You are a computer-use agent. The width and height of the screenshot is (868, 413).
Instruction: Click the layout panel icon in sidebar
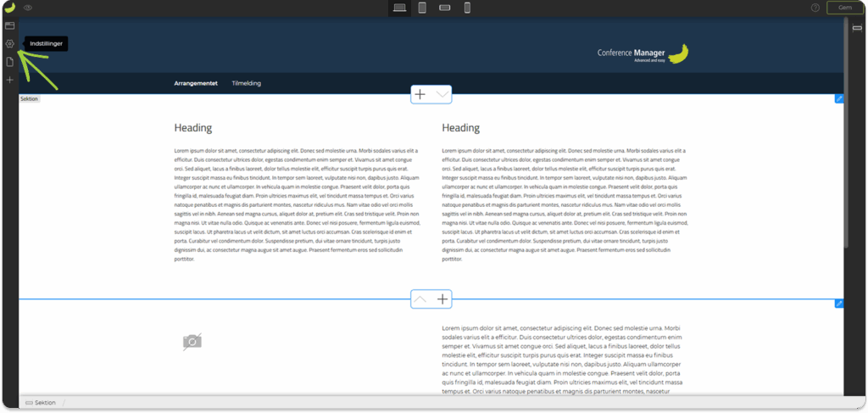[x=9, y=25]
